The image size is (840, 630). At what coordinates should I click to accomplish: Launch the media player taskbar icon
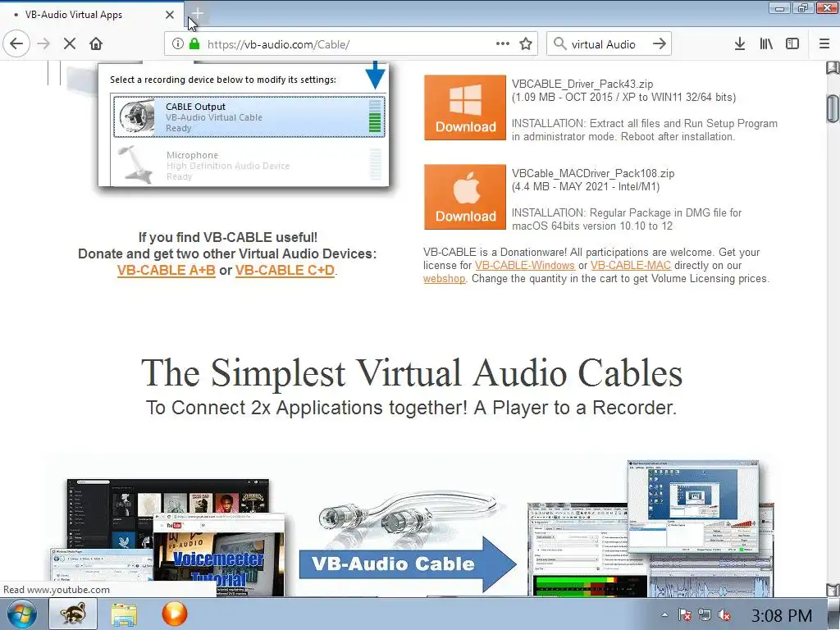coord(175,614)
